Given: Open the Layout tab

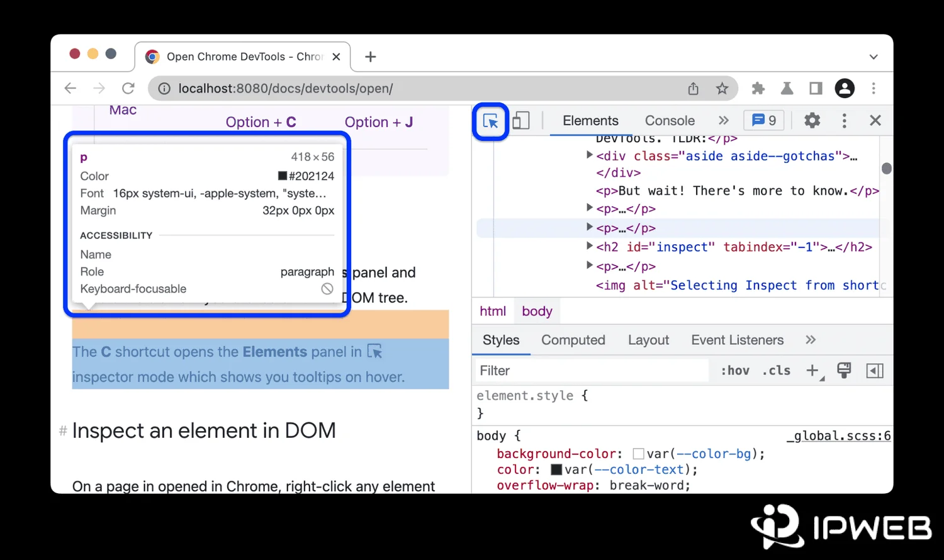Looking at the screenshot, I should 648,340.
